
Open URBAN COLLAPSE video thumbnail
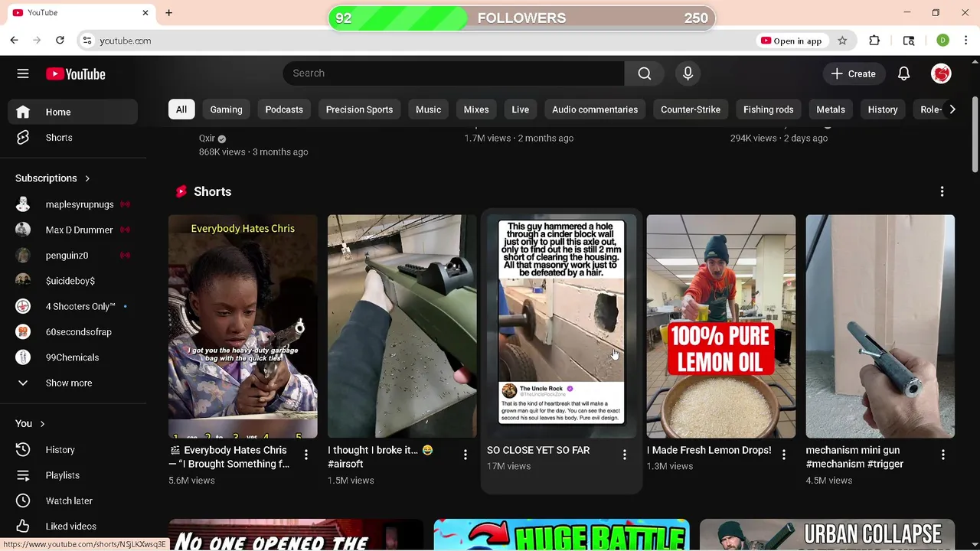click(827, 535)
